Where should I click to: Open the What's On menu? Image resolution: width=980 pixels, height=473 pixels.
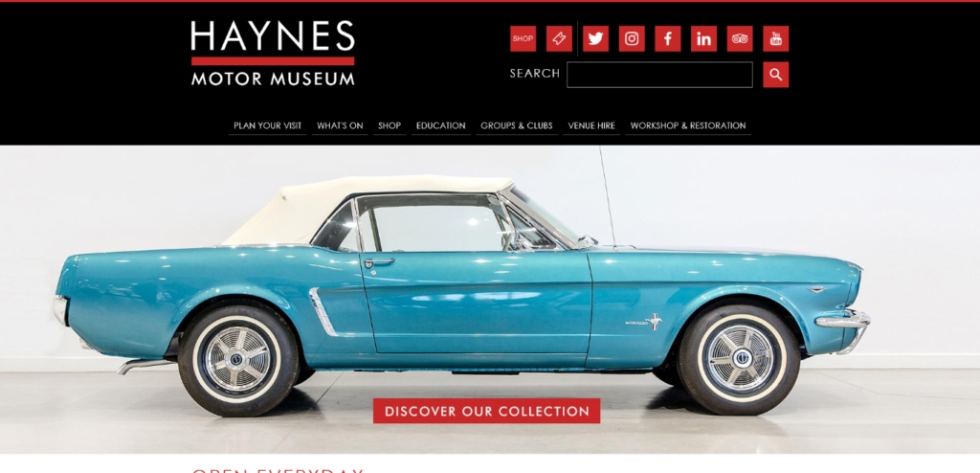tap(340, 125)
